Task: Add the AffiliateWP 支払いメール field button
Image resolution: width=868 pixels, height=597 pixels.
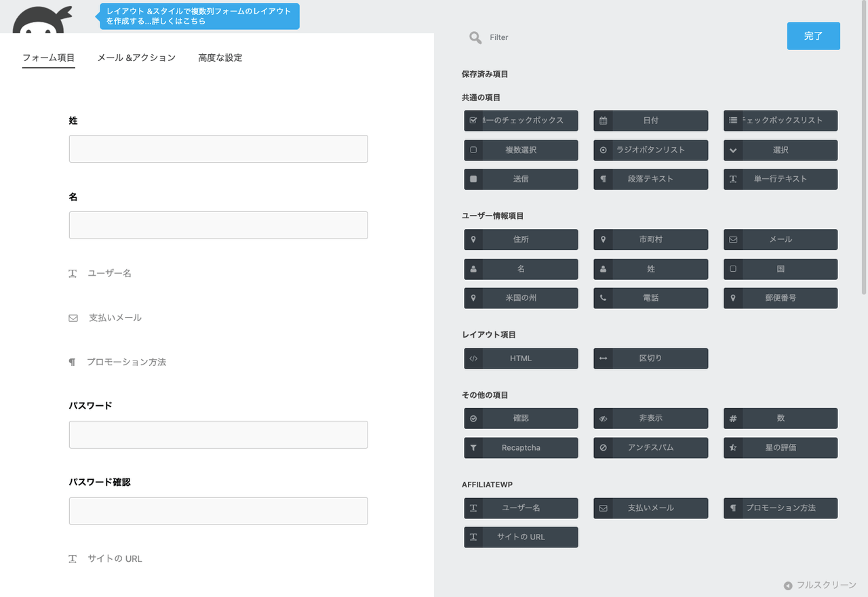Action: [x=650, y=508]
